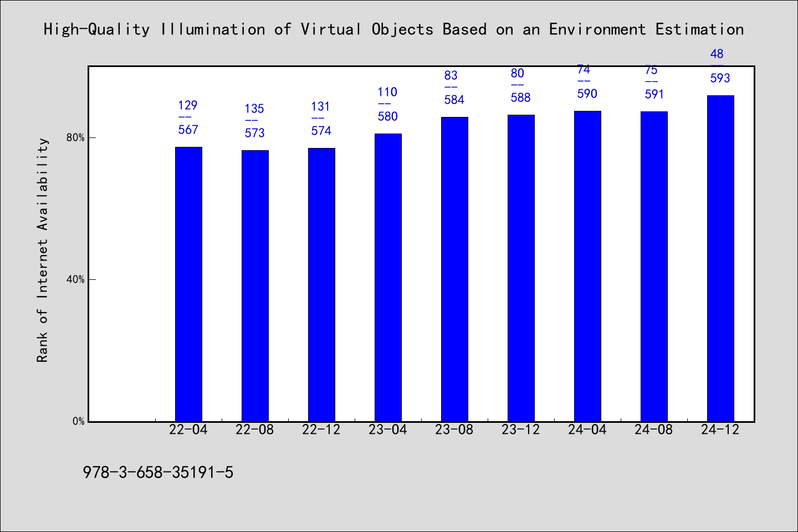Click the rank value 110
Screen dimensions: 798x532
coord(387,92)
